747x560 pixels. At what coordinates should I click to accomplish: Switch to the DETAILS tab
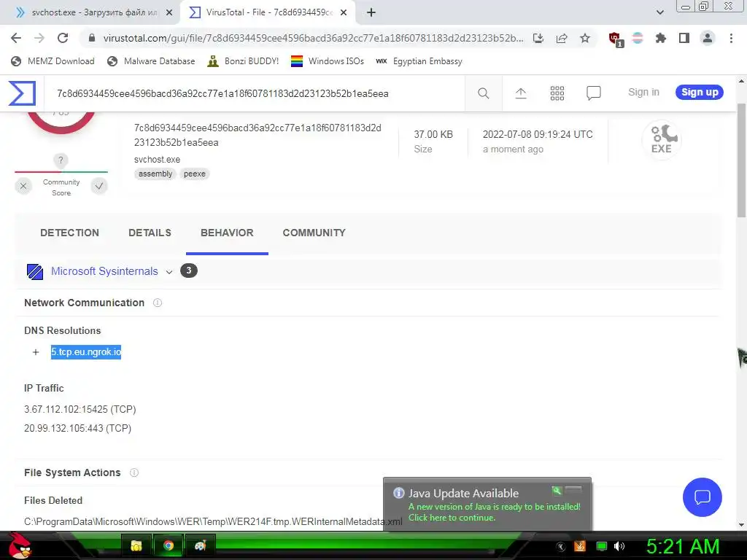pos(150,233)
